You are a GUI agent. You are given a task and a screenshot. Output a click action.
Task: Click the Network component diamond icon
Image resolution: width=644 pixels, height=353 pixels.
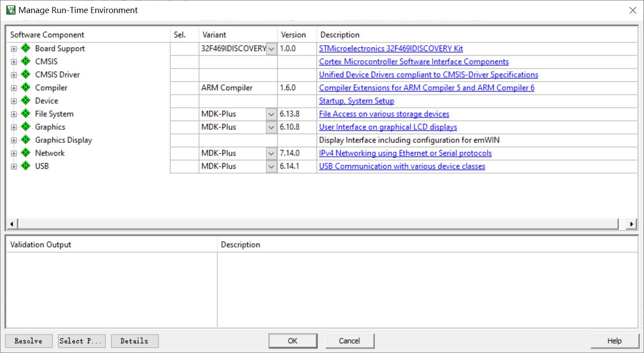(26, 153)
